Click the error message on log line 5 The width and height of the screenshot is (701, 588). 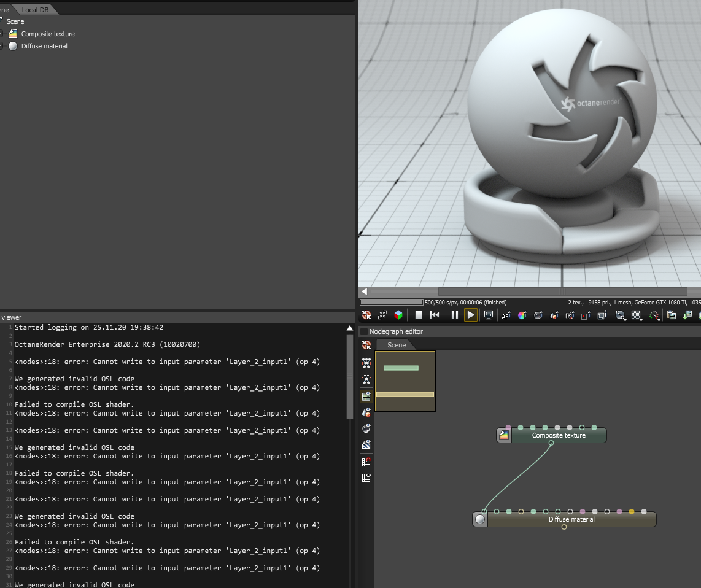pos(167,362)
